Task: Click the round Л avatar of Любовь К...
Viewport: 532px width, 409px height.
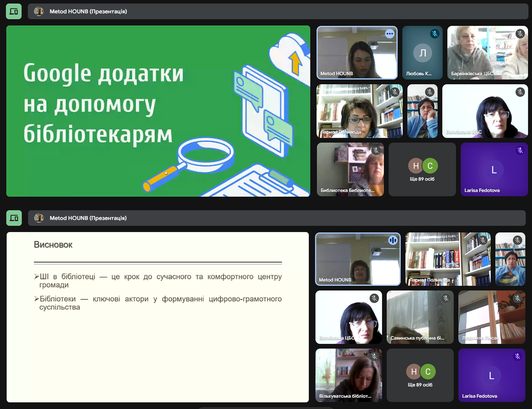Action: pyautogui.click(x=423, y=53)
